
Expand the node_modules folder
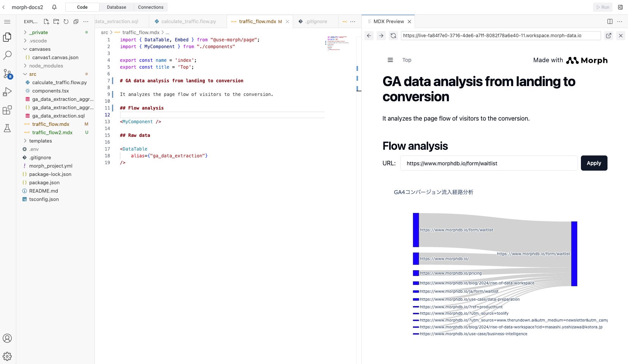46,66
